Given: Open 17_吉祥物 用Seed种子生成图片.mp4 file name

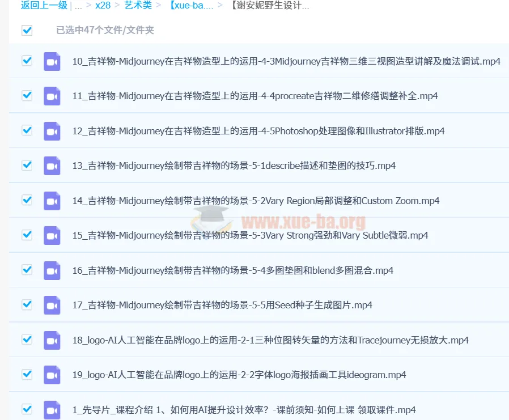Looking at the screenshot, I should pos(222,305).
